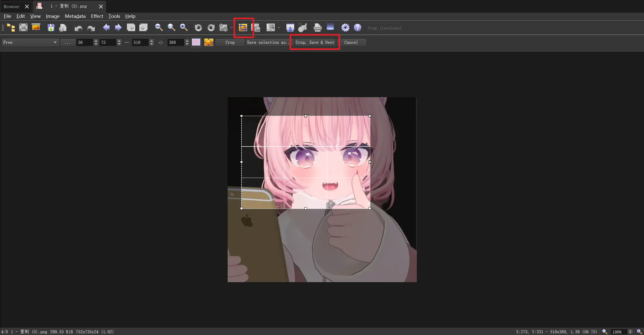The height and width of the screenshot is (335, 644).
Task: Toggle the crop grid overlay button
Action: (x=196, y=42)
